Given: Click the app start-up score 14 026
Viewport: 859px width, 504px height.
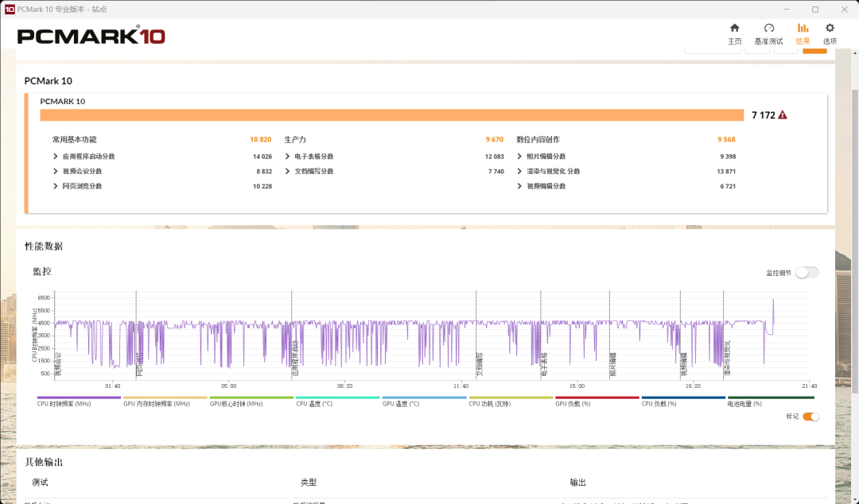Looking at the screenshot, I should coord(262,156).
